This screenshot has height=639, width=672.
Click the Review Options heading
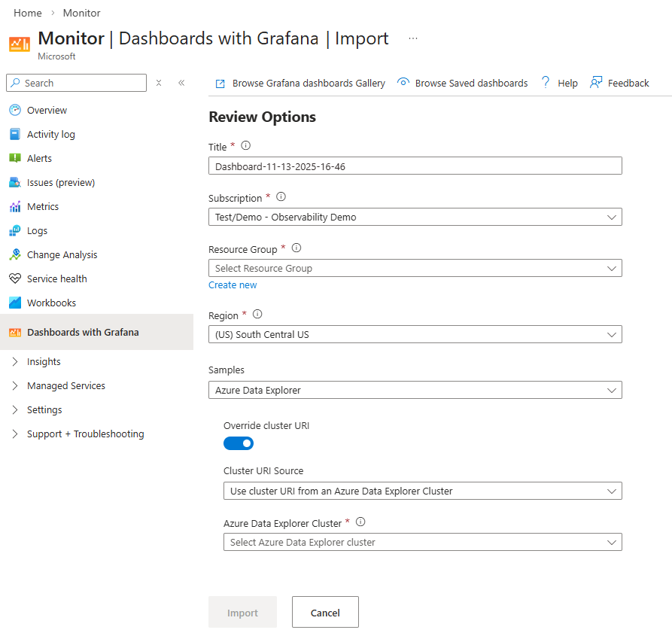(263, 117)
